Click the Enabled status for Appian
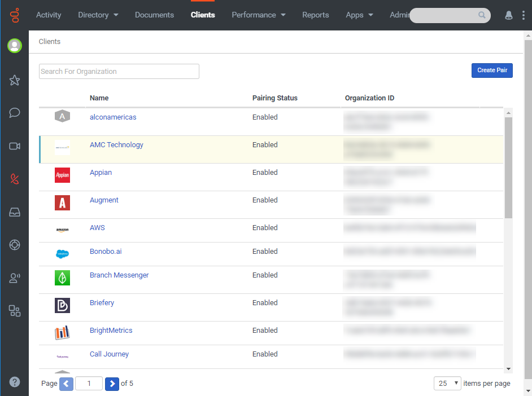The width and height of the screenshot is (532, 396). click(x=265, y=173)
